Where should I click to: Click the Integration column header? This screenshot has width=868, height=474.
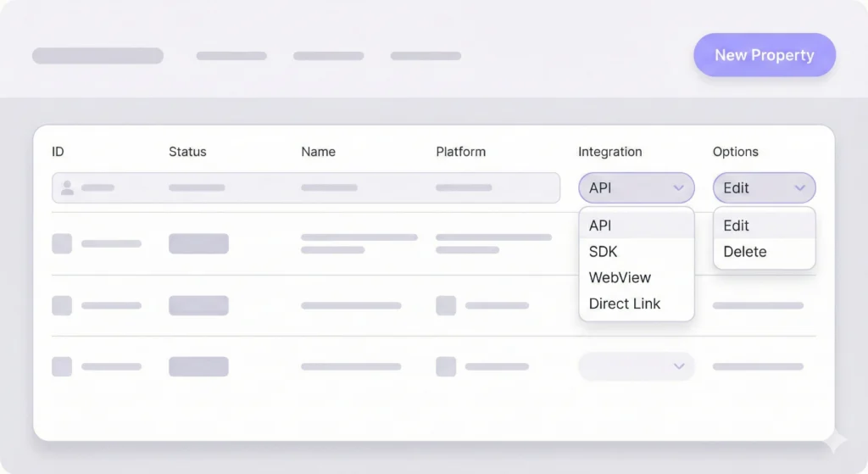coord(609,152)
